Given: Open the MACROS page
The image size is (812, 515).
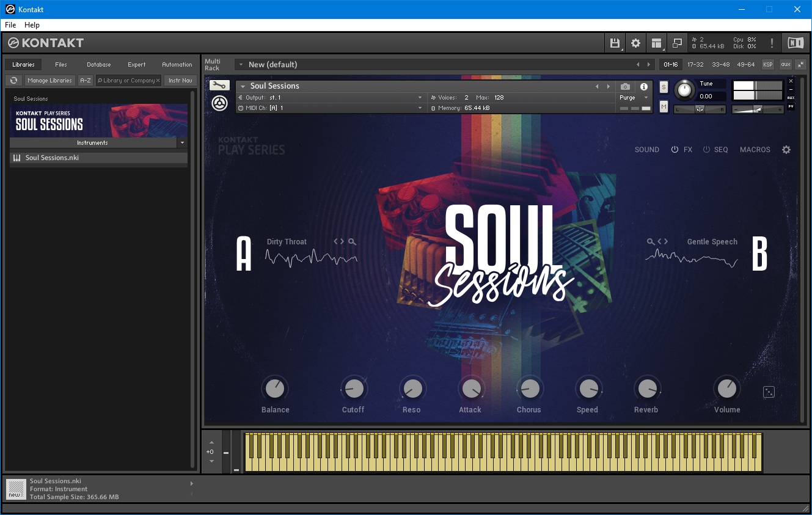Looking at the screenshot, I should tap(755, 150).
